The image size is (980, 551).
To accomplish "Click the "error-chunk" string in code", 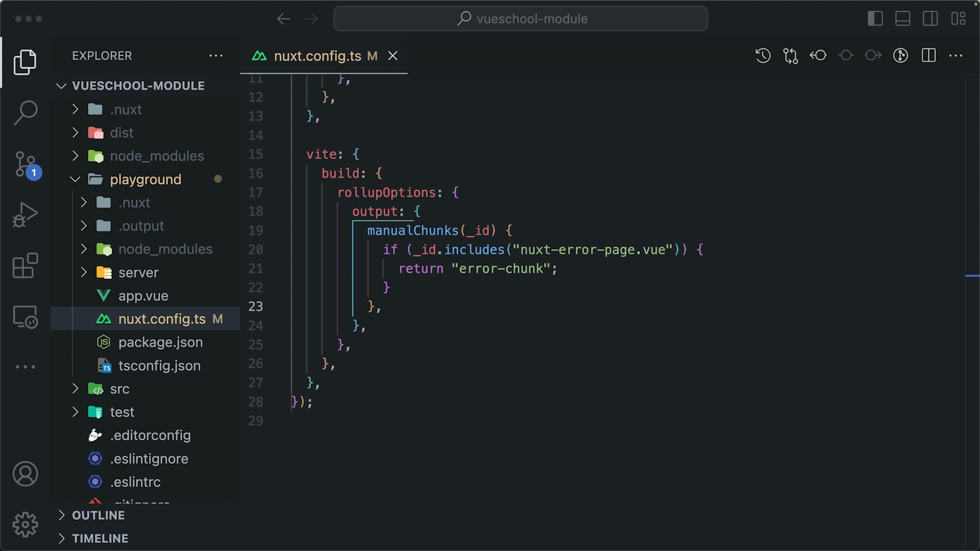I will click(500, 269).
